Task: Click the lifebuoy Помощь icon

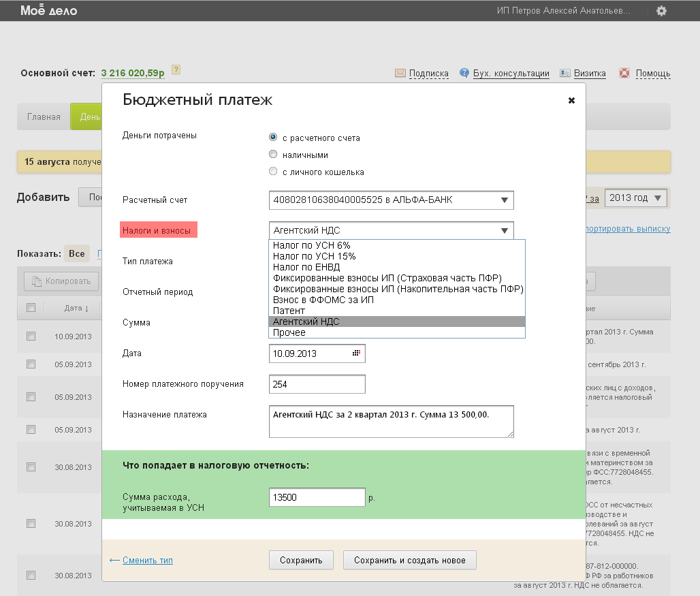Action: [624, 73]
